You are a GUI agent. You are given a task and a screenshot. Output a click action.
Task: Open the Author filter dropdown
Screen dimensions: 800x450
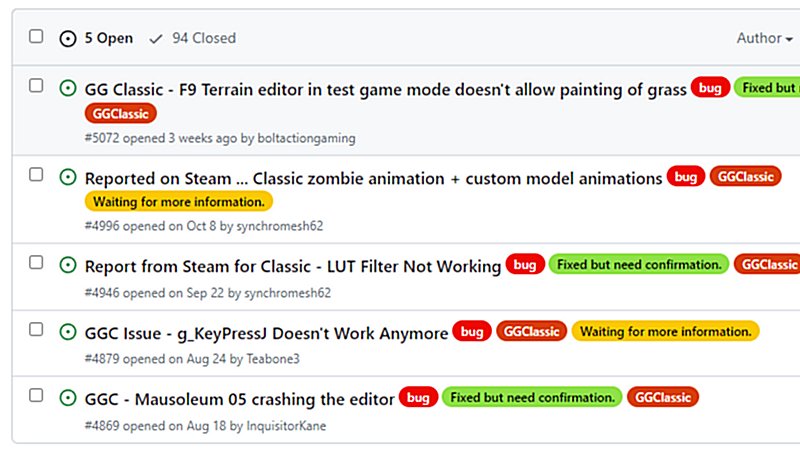coord(764,38)
